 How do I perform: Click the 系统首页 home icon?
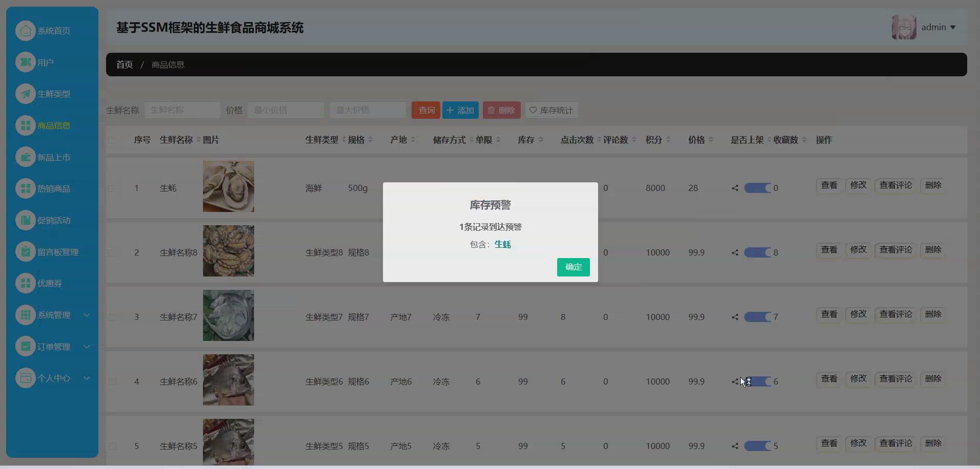pyautogui.click(x=25, y=31)
